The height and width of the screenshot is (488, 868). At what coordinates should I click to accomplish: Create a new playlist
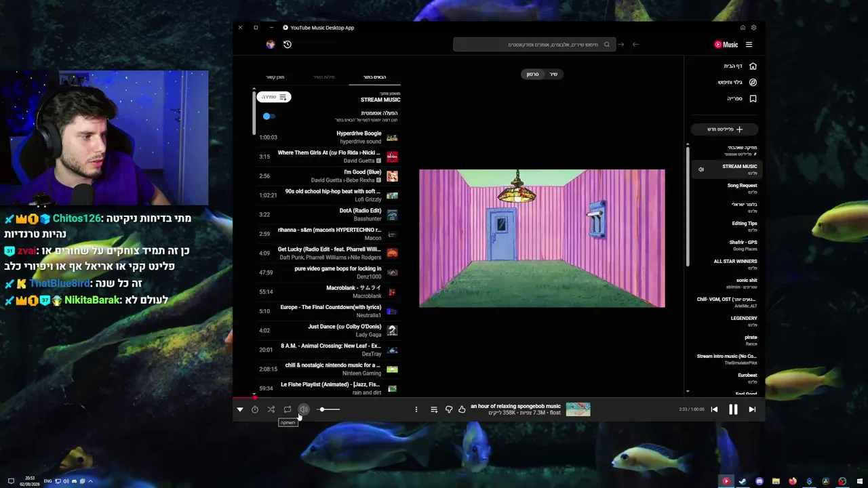click(724, 129)
